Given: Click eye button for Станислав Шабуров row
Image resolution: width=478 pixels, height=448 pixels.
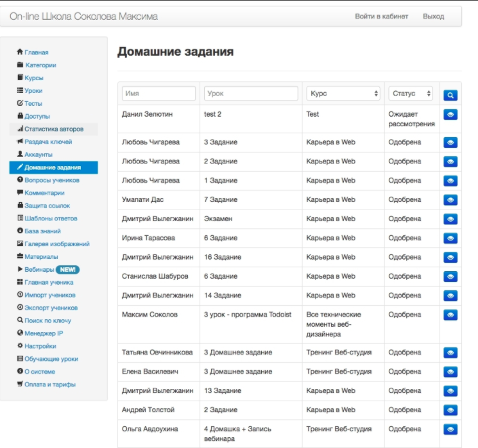Looking at the screenshot, I should [x=450, y=277].
